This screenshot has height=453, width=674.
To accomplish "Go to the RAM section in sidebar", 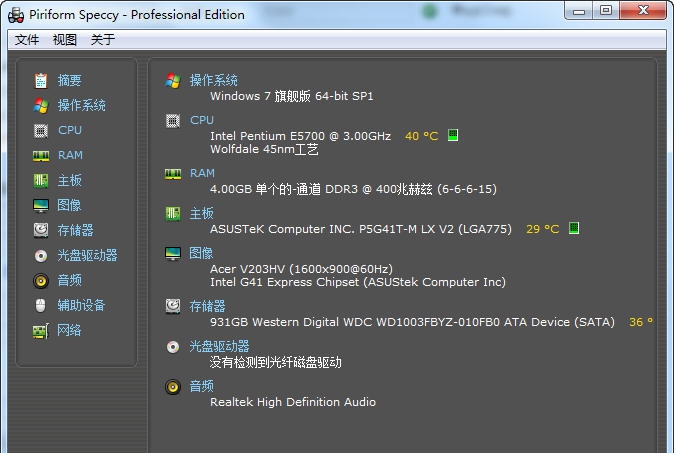I will coord(70,155).
